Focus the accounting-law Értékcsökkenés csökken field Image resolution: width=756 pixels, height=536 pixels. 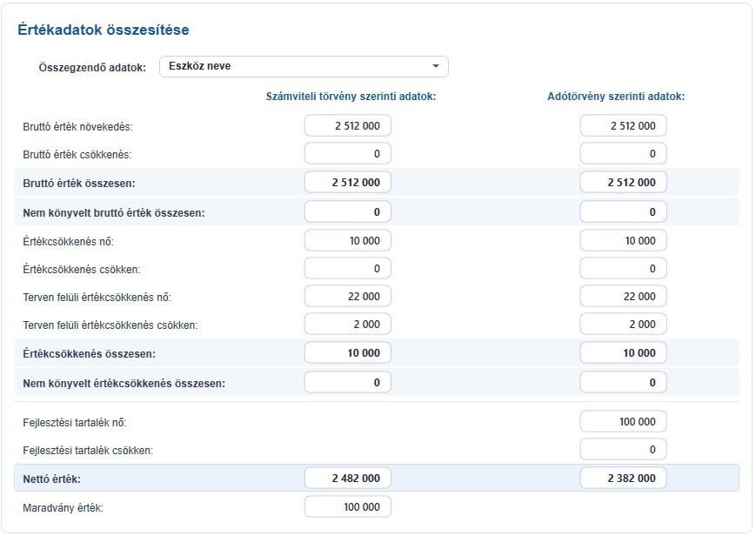[x=348, y=269]
